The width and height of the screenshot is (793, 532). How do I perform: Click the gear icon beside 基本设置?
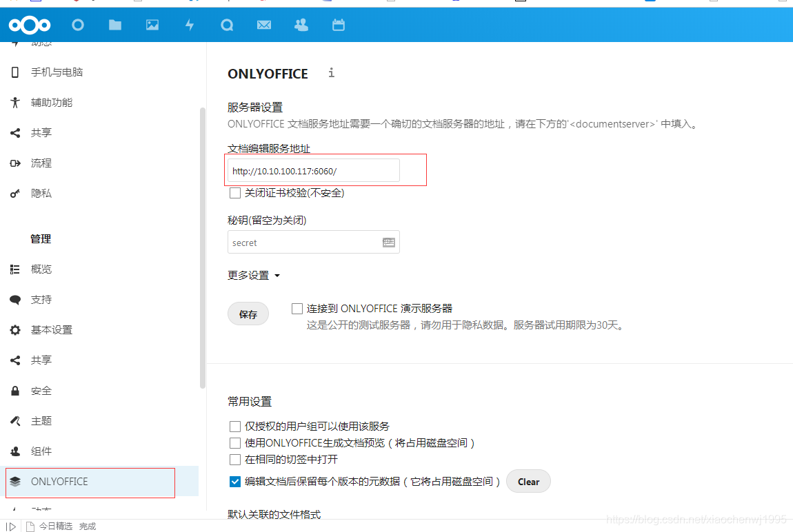point(15,330)
